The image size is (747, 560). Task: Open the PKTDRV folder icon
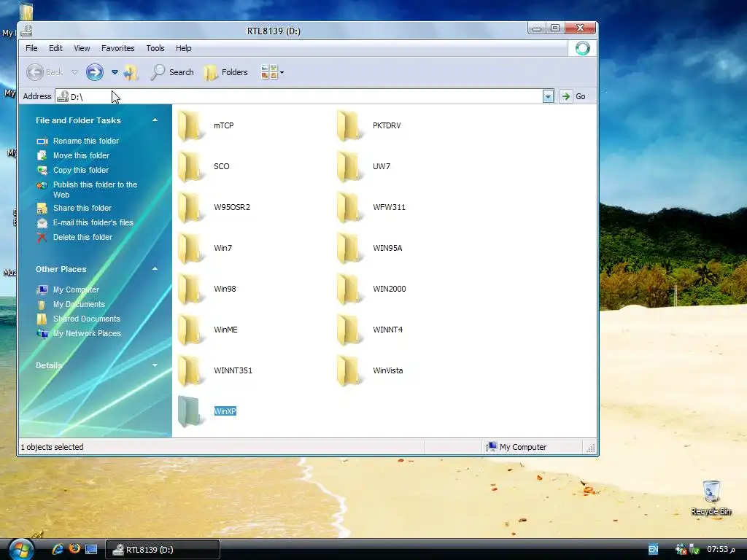pos(349,125)
